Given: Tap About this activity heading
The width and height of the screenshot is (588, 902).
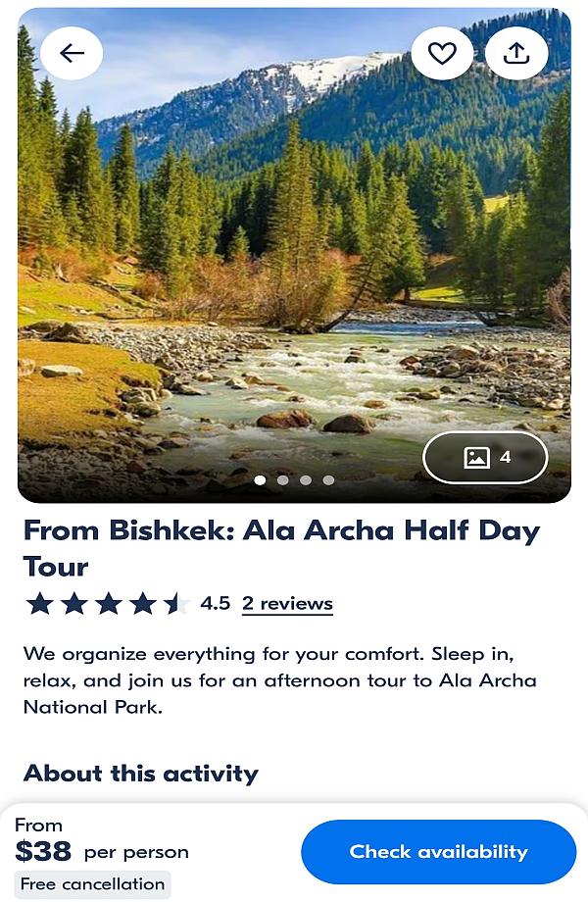Looking at the screenshot, I should (x=141, y=774).
